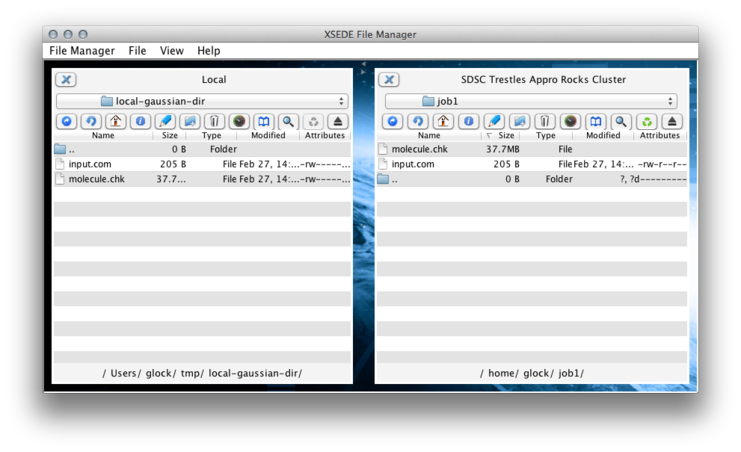Sort SDSC Trestles pane by Modified column
741x452 pixels.
603,135
